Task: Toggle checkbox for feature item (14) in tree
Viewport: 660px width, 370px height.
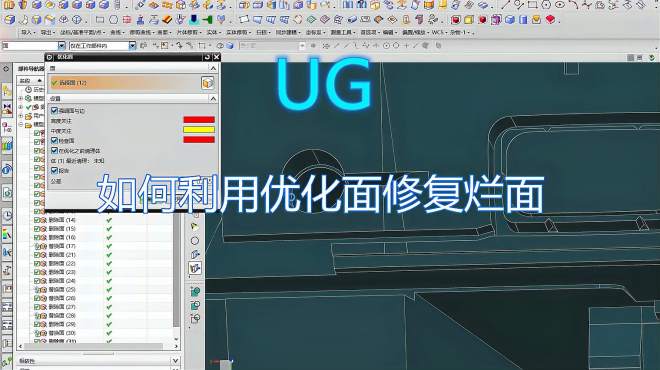Action: point(37,220)
